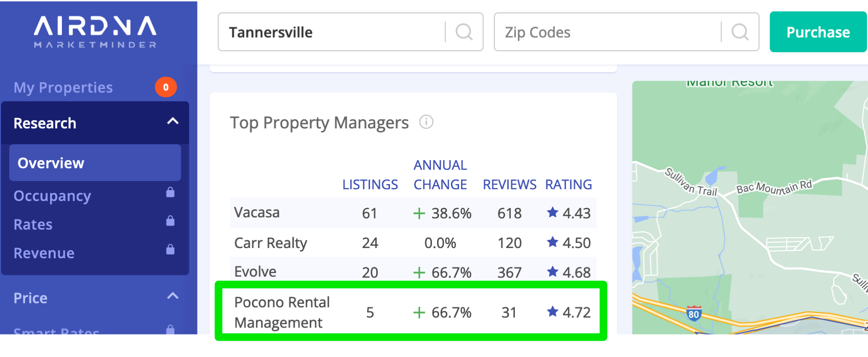Image resolution: width=868 pixels, height=357 pixels.
Task: Select Overview under Research
Action: [95, 163]
